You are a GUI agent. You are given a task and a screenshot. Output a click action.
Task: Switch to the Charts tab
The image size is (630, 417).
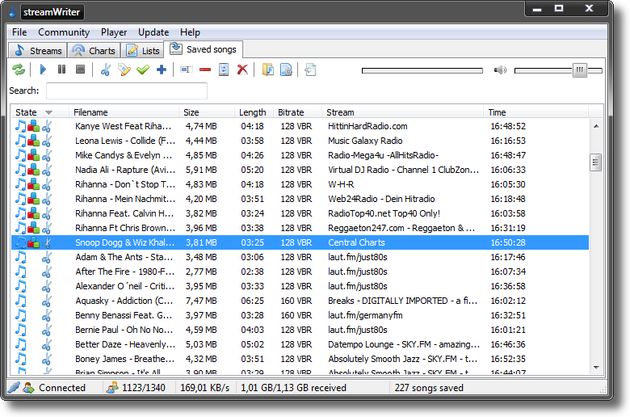[94, 50]
